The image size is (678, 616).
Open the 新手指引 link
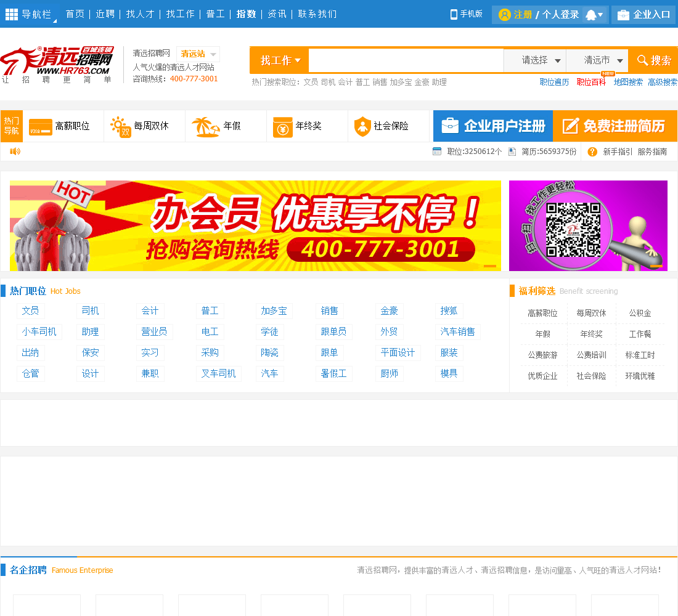[618, 152]
